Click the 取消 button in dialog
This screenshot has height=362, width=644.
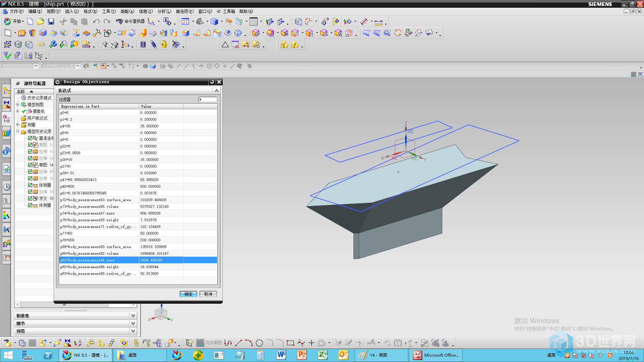[x=208, y=294]
